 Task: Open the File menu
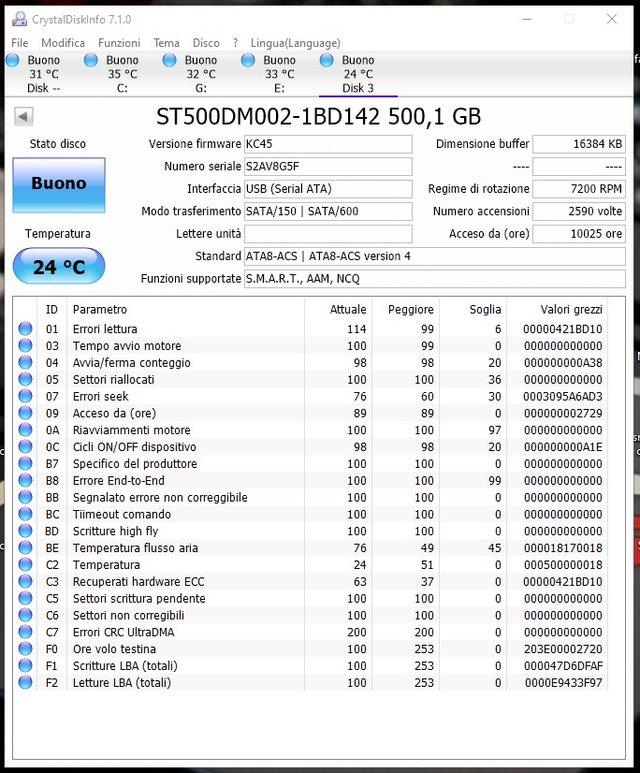pyautogui.click(x=20, y=43)
